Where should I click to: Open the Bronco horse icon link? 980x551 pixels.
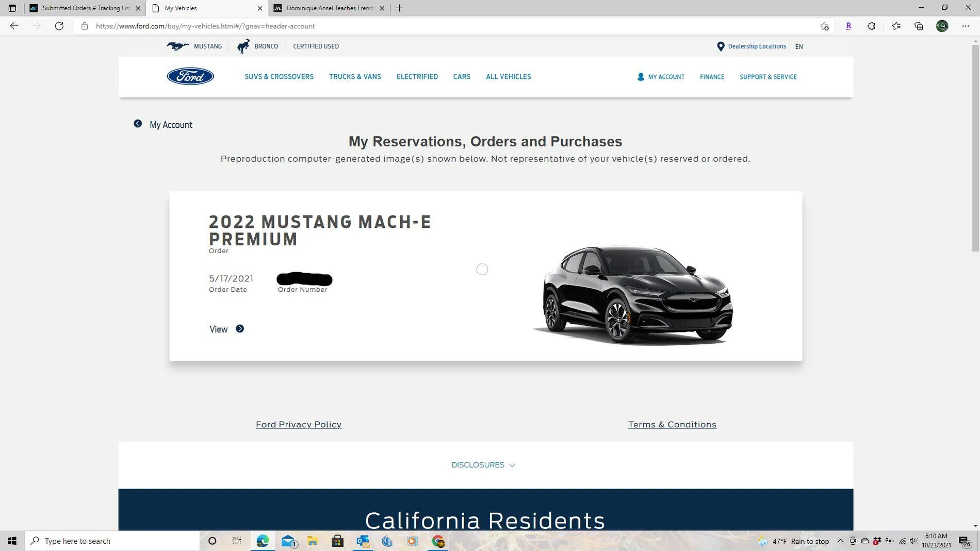tap(243, 46)
